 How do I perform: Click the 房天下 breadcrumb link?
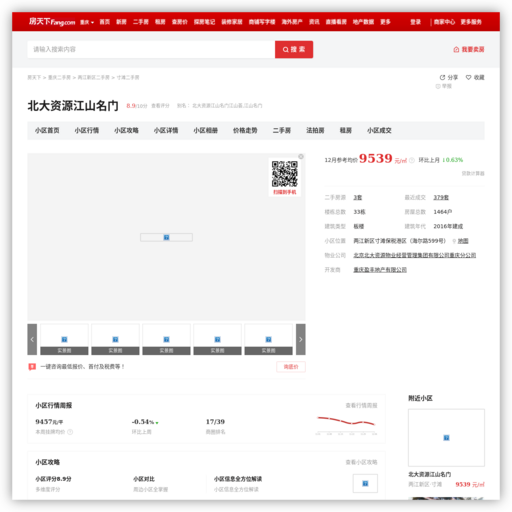[34, 77]
